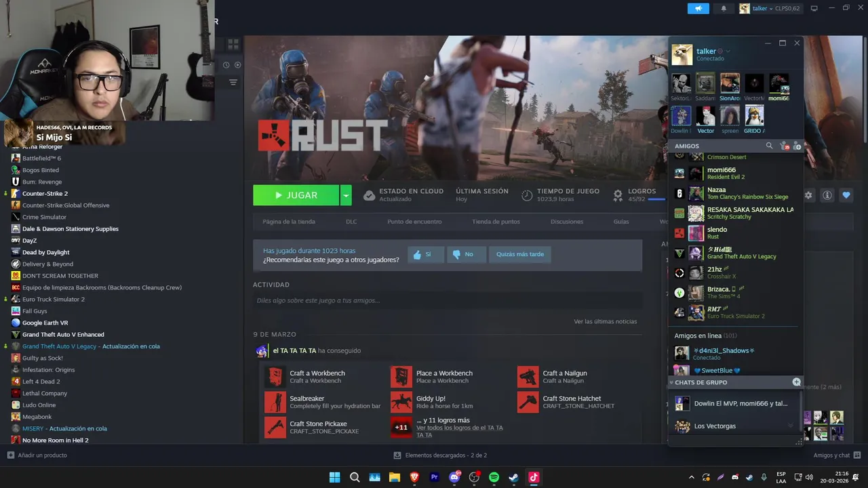The height and width of the screenshot is (488, 868).
Task: Open Craft a Workbench achievement icon
Action: 275,377
